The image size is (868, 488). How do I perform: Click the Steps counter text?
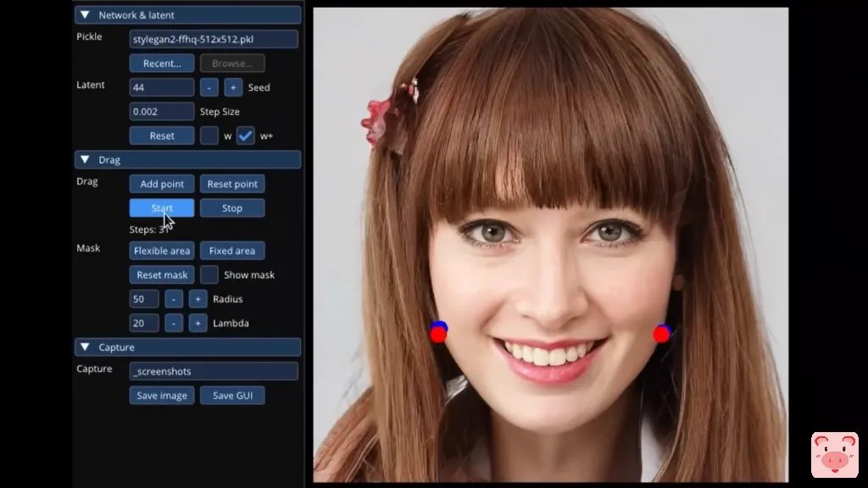click(148, 230)
